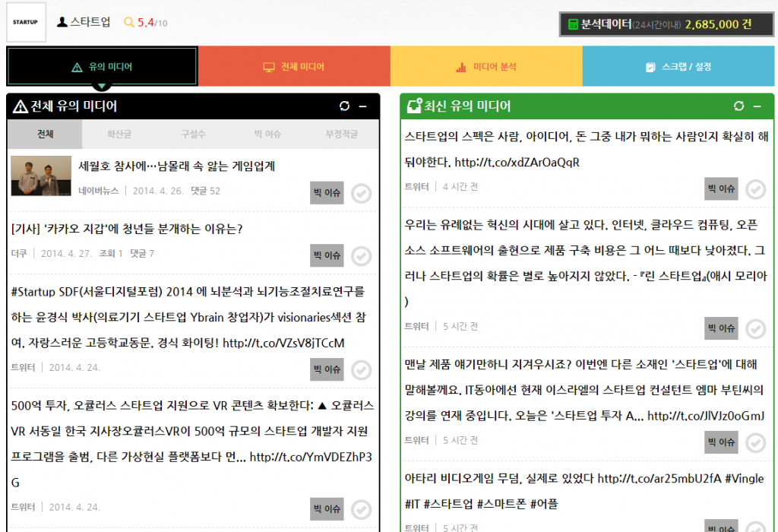The image size is (778, 532).
Task: Open article 세월호 참사에…남몰래 속 앓는 게임업계
Action: pos(176,166)
